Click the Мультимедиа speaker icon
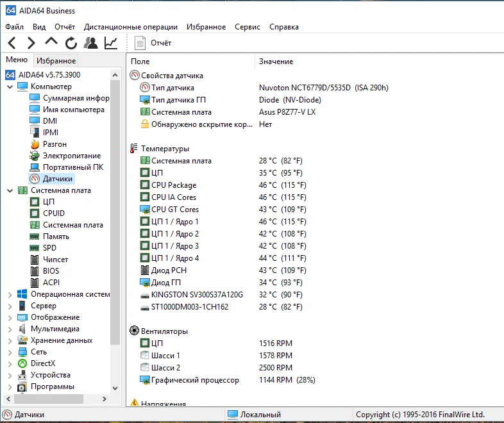 coord(22,329)
